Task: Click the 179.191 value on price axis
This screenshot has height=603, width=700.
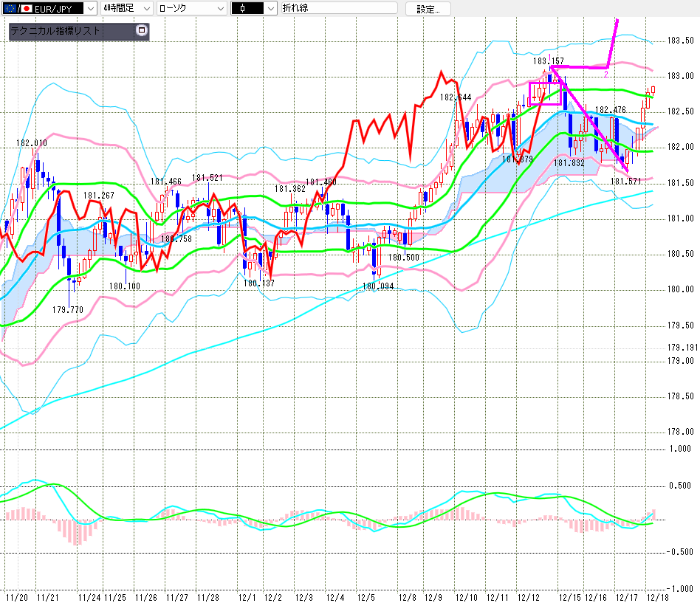Action: [x=682, y=348]
